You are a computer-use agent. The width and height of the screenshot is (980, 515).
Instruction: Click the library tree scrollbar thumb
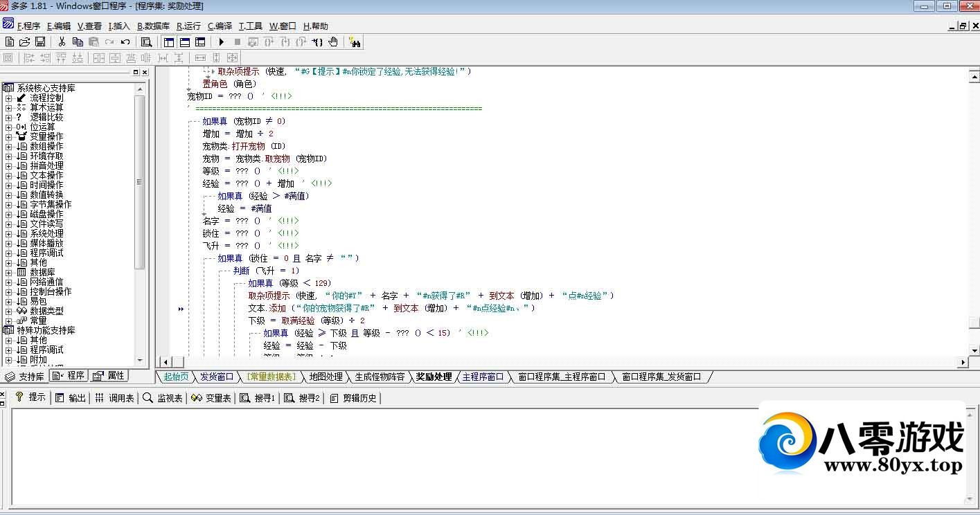click(x=140, y=182)
